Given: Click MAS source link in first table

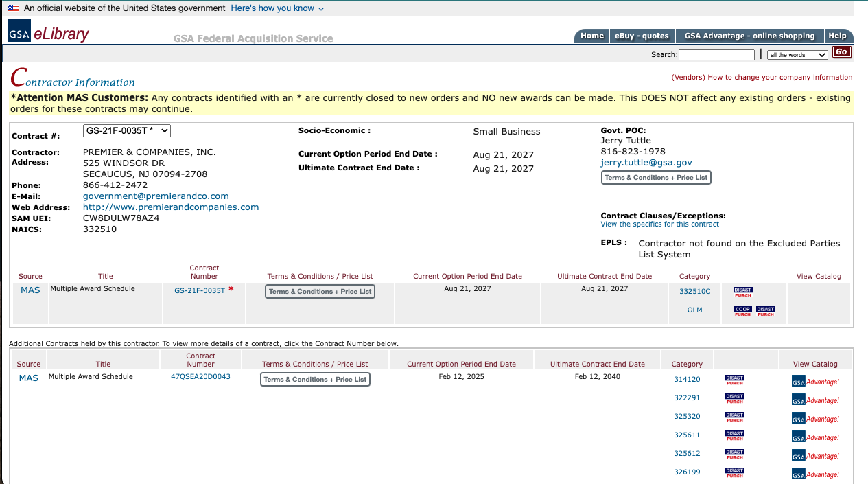Looking at the screenshot, I should (x=30, y=290).
